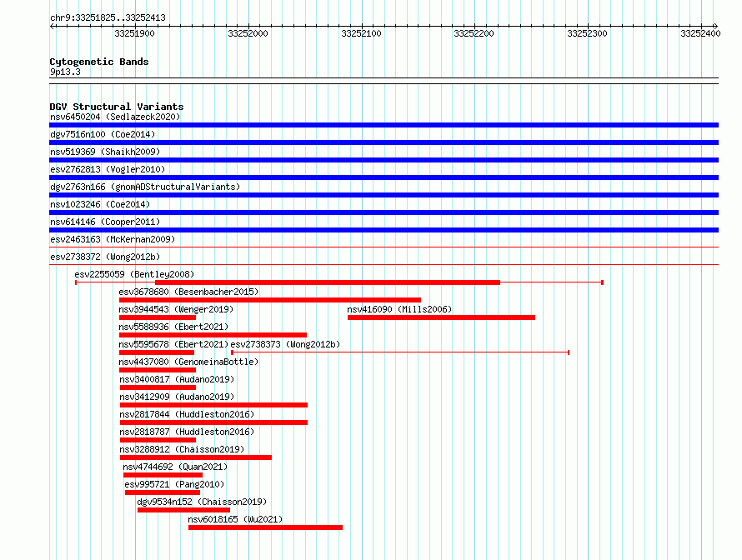Viewport: 742px width, 560px height.
Task: Click the 33251900 ruler tick label
Action: click(x=134, y=33)
